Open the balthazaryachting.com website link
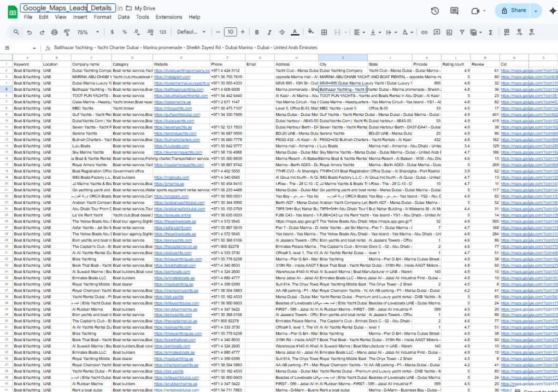This screenshot has height=392, width=558. tap(179, 89)
